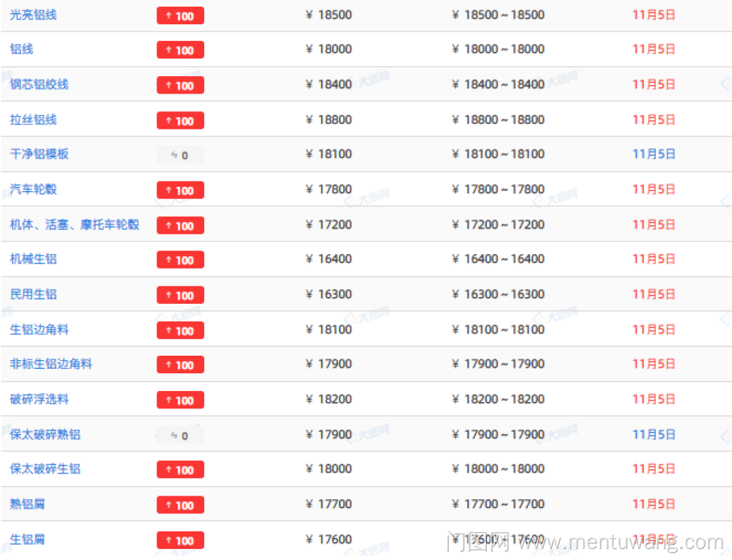Select the 拉丝铝线 link
Image resolution: width=732 pixels, height=560 pixels.
point(33,119)
